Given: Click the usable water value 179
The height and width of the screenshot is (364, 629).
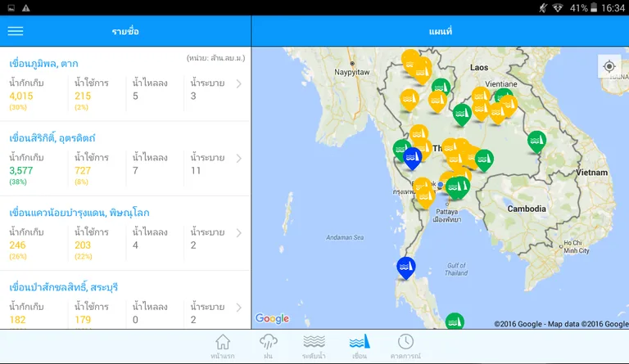Looking at the screenshot, I should [x=83, y=320].
